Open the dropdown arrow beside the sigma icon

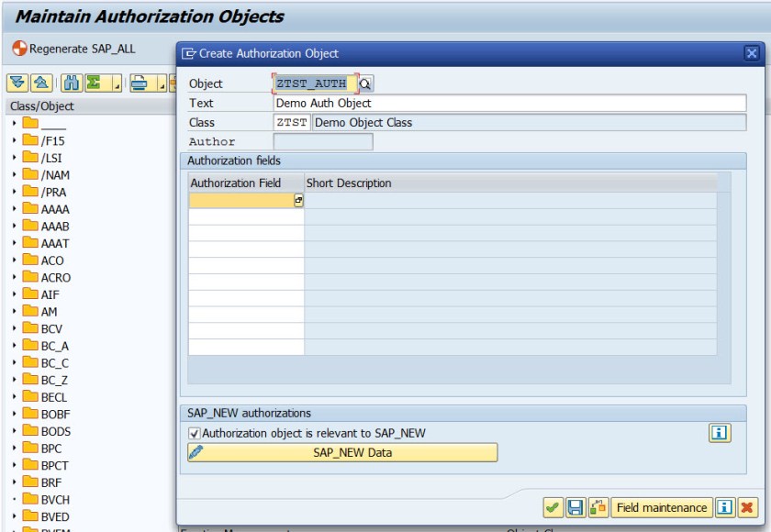116,85
